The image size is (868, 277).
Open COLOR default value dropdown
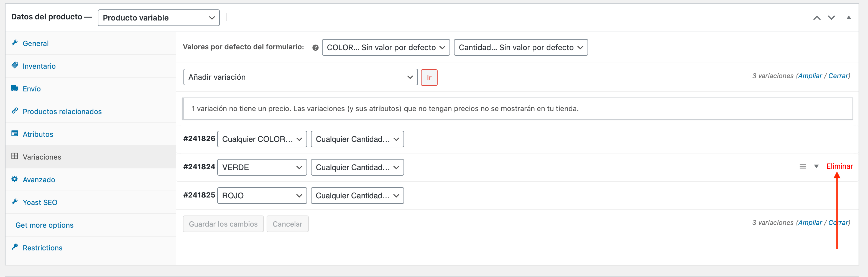386,48
